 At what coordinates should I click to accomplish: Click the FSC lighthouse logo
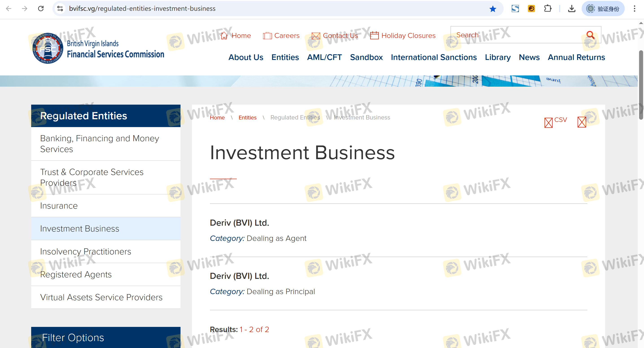[48, 48]
